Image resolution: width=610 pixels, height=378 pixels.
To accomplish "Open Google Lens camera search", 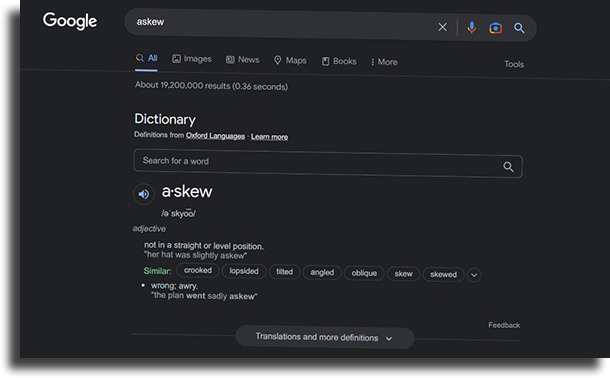I will point(495,28).
